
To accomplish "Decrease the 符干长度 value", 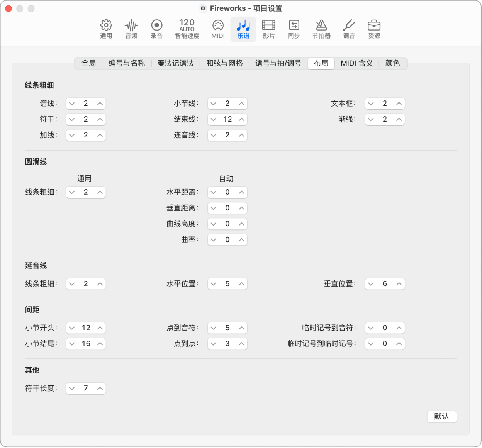I will pyautogui.click(x=72, y=389).
